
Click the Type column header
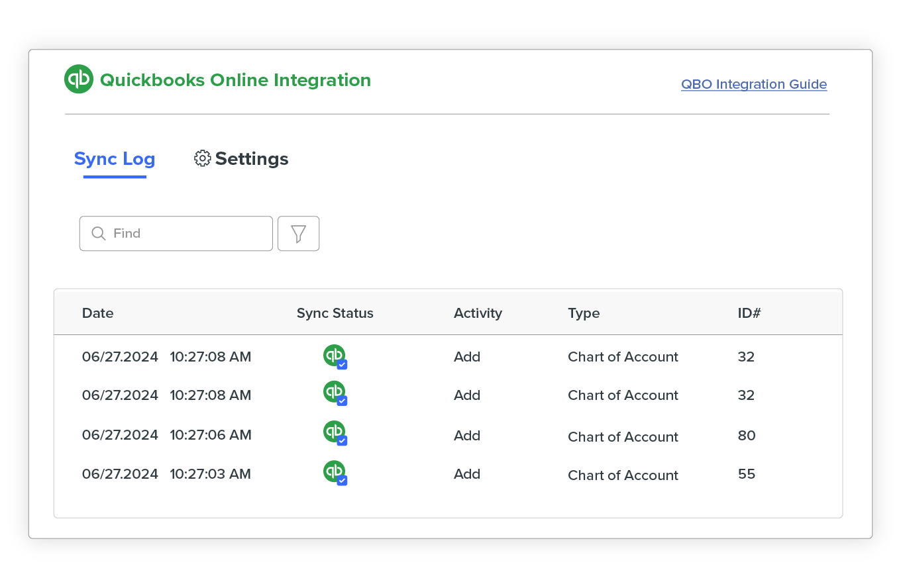click(x=584, y=313)
